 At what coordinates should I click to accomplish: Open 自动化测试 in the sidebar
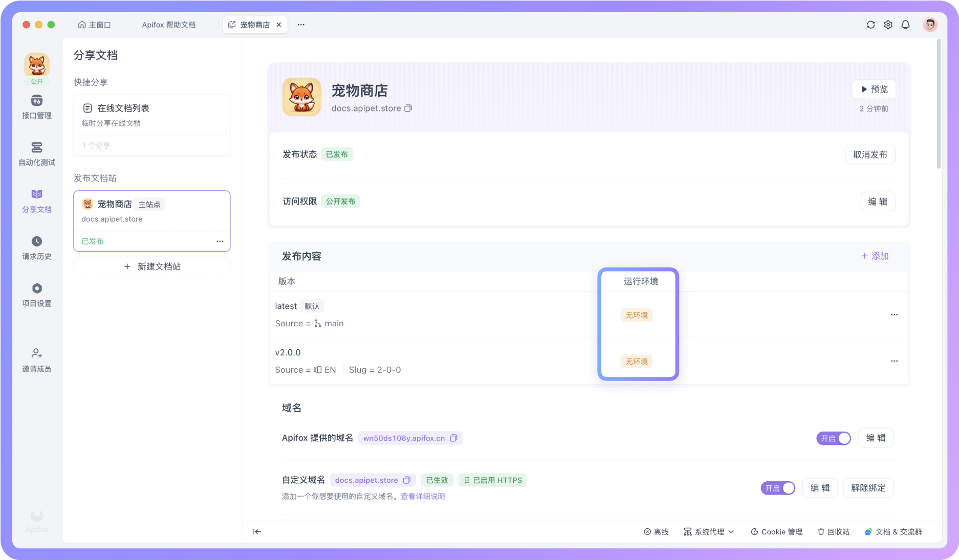pyautogui.click(x=36, y=154)
